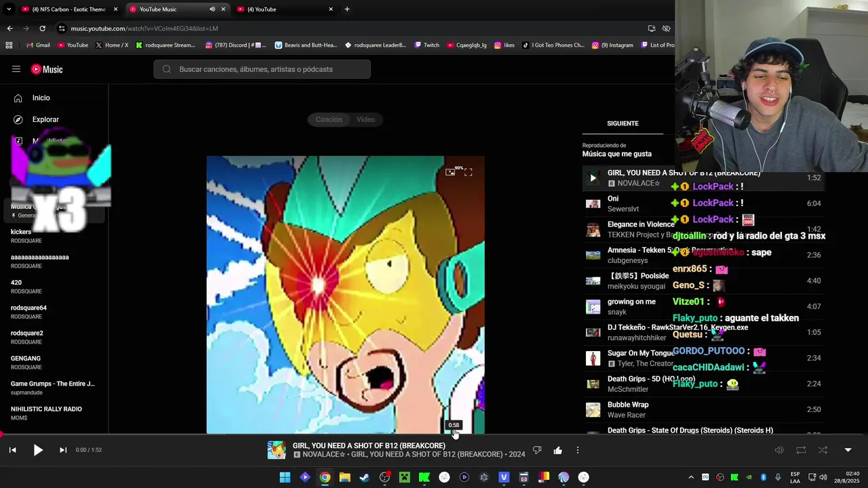The image size is (868, 488).
Task: Open Chrome from the taskbar
Action: 325,477
